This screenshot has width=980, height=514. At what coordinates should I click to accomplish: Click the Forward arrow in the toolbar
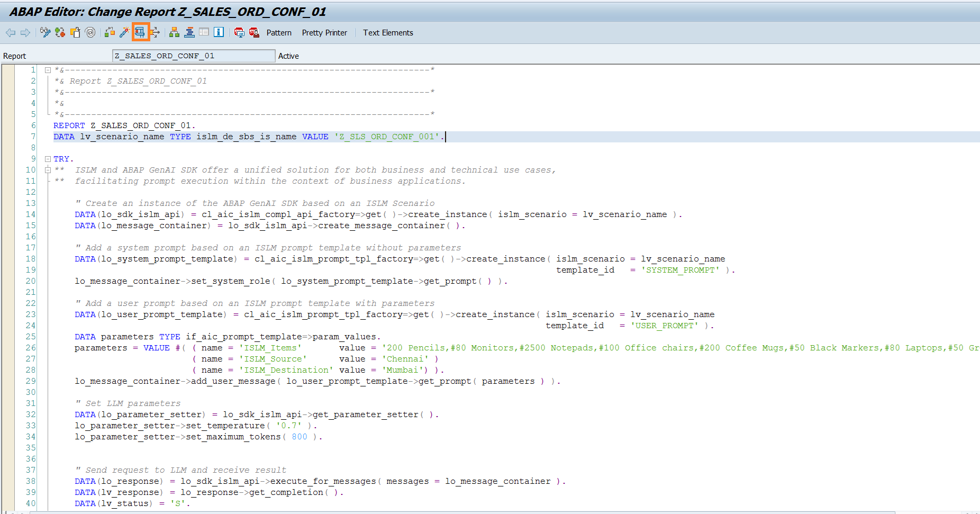point(25,33)
